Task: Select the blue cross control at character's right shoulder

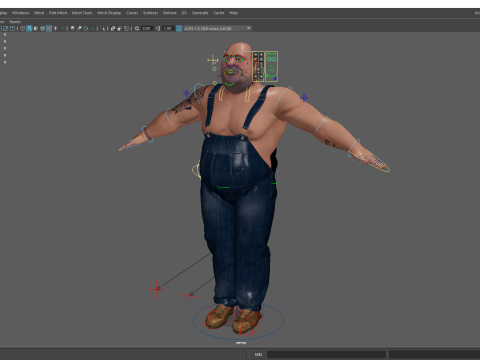Action: (186, 93)
